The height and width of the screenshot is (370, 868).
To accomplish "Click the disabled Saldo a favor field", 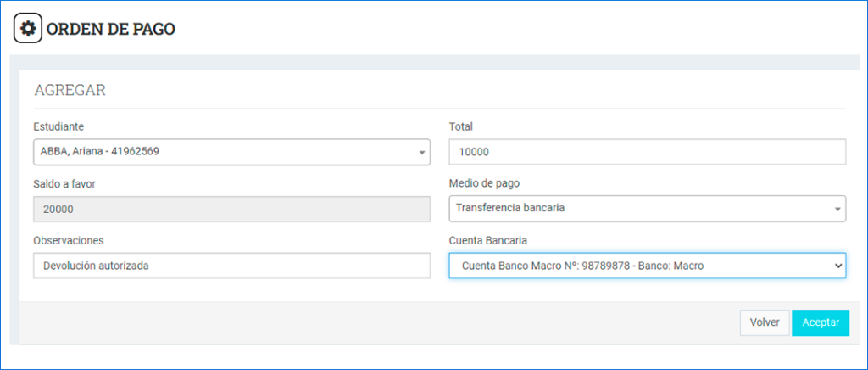I will pos(231,209).
